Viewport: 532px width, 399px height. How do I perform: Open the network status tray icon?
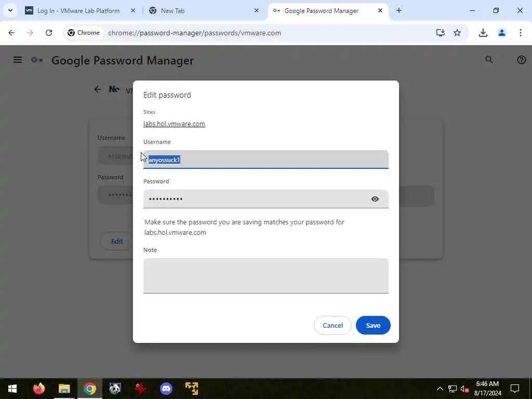click(x=453, y=389)
